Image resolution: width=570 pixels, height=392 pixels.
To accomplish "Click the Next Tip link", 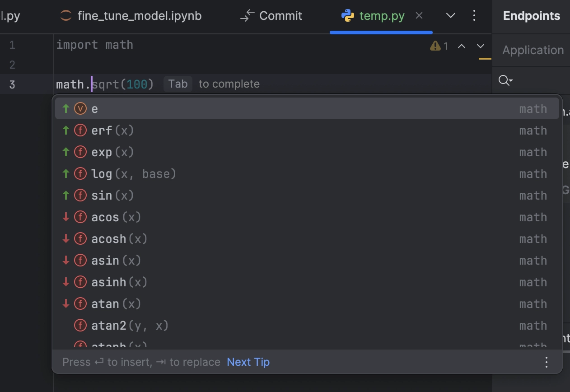I will (248, 362).
